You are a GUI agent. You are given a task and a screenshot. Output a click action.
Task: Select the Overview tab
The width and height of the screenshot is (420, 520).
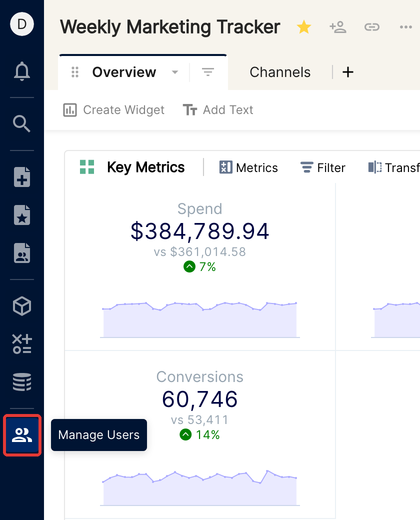(x=124, y=72)
